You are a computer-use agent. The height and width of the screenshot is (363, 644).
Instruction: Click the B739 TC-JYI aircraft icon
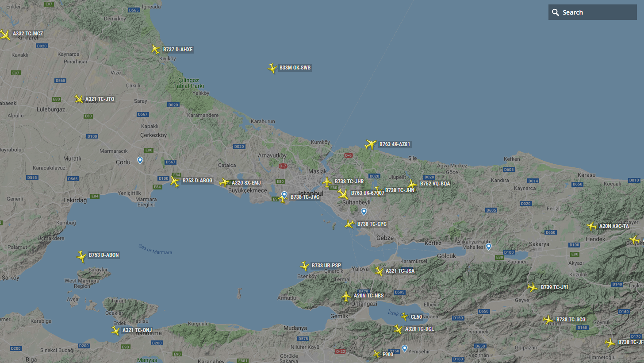(x=533, y=287)
